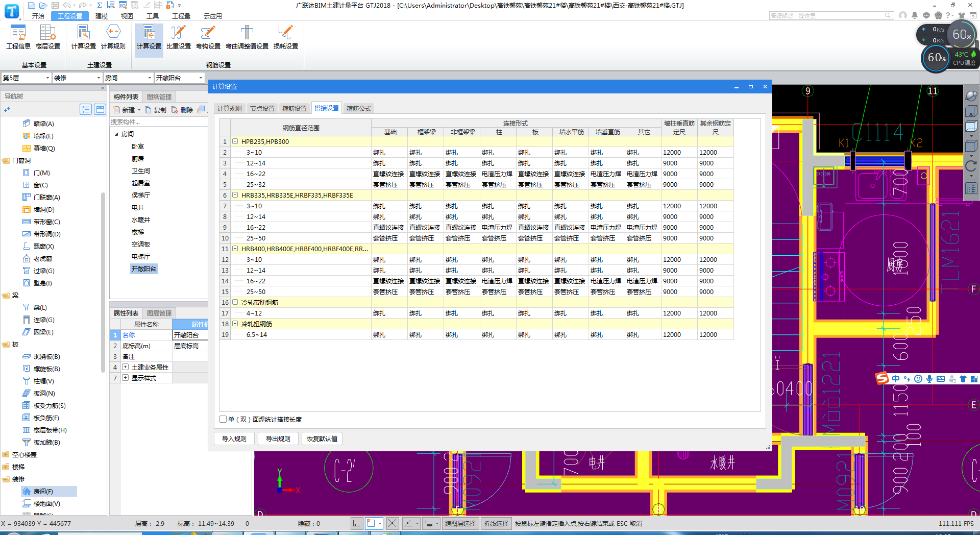Screen dimensions: 980x535
Task: Toggle 跨图层选择 in status bar
Action: (x=460, y=523)
